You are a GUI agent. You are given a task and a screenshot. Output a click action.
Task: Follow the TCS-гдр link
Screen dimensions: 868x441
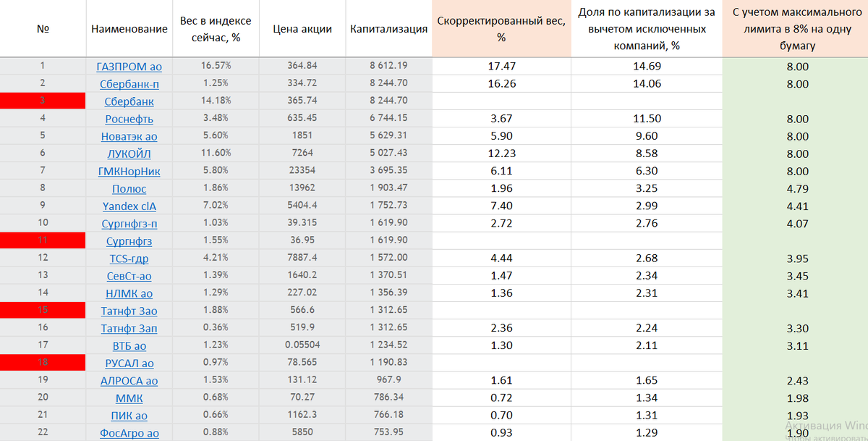click(129, 259)
